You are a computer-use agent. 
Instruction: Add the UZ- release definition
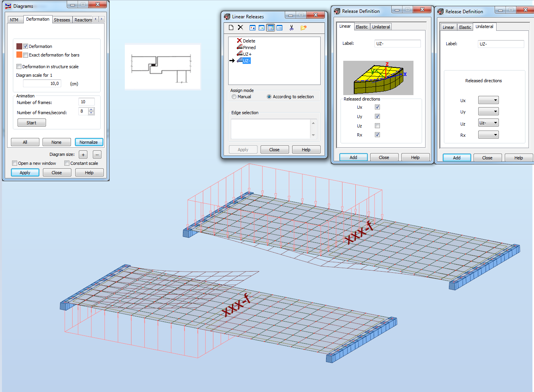[456, 157]
